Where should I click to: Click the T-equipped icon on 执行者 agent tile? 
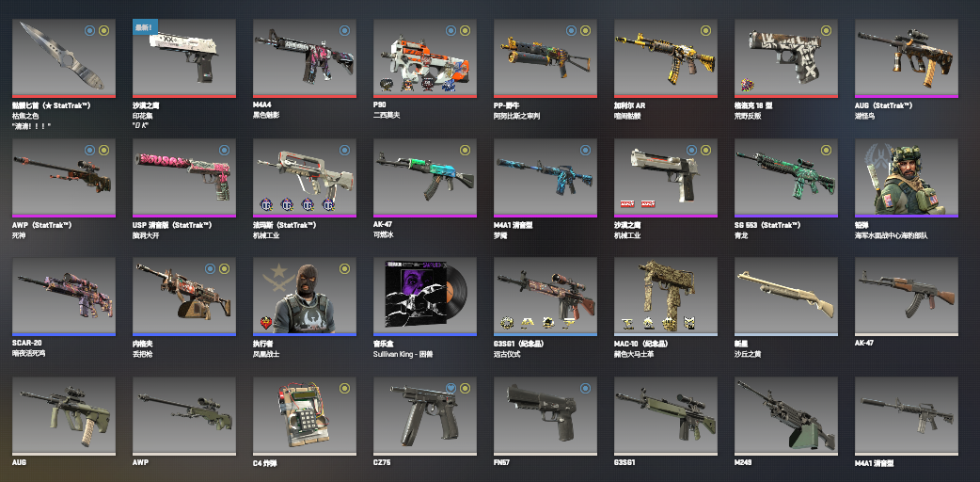pyautogui.click(x=344, y=268)
